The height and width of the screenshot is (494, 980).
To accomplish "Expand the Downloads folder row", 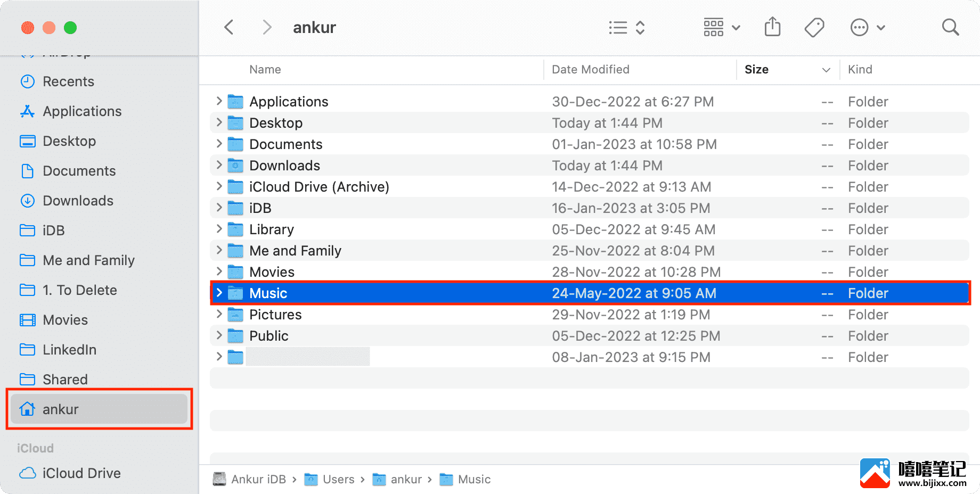I will (x=219, y=165).
